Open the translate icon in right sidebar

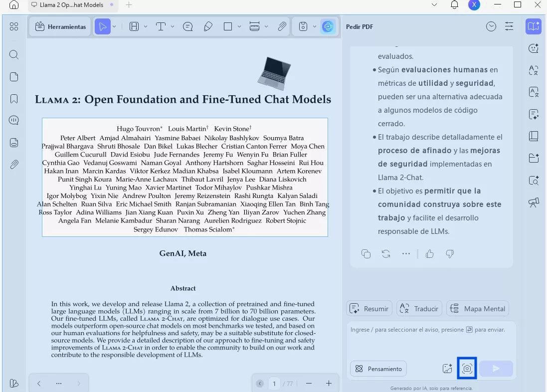pos(534,70)
